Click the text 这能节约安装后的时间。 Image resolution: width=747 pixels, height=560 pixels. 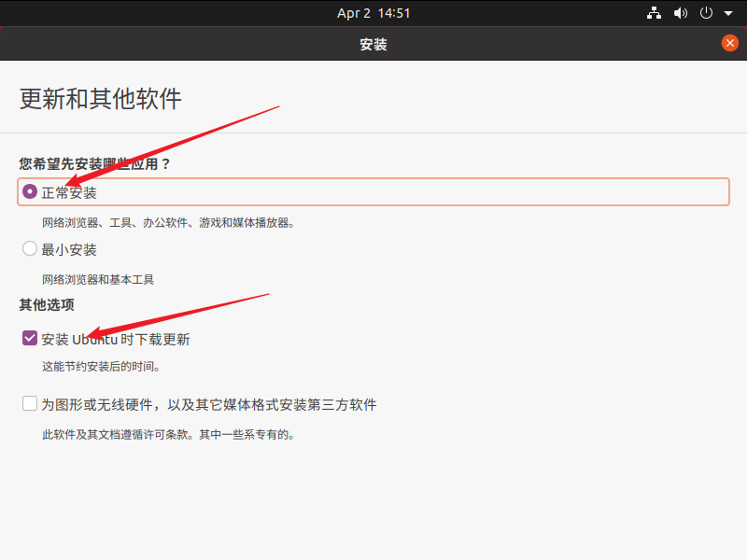(x=101, y=367)
